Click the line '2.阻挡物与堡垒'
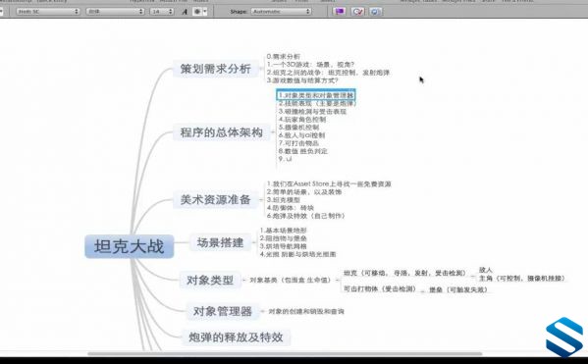The width and height of the screenshot is (588, 364). 283,238
